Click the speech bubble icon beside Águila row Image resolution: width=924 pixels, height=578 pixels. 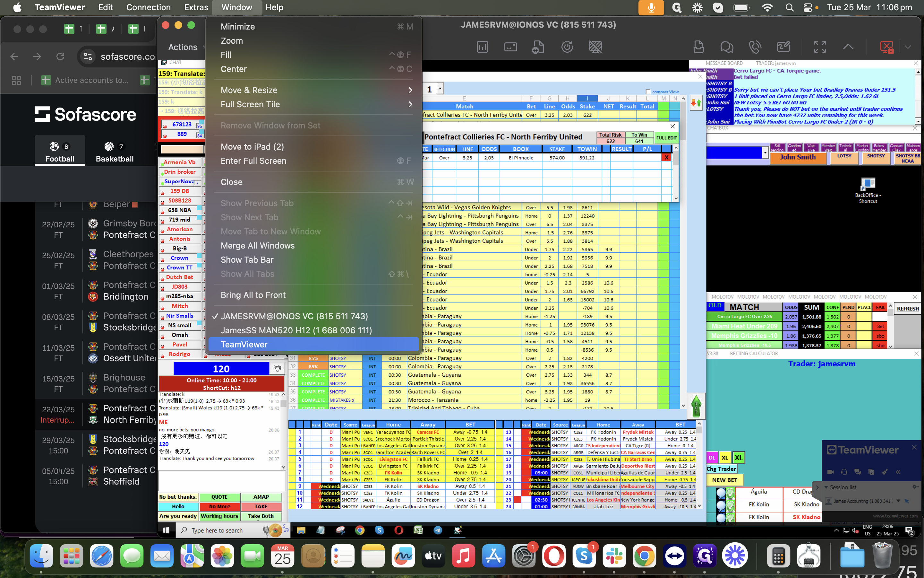(721, 493)
